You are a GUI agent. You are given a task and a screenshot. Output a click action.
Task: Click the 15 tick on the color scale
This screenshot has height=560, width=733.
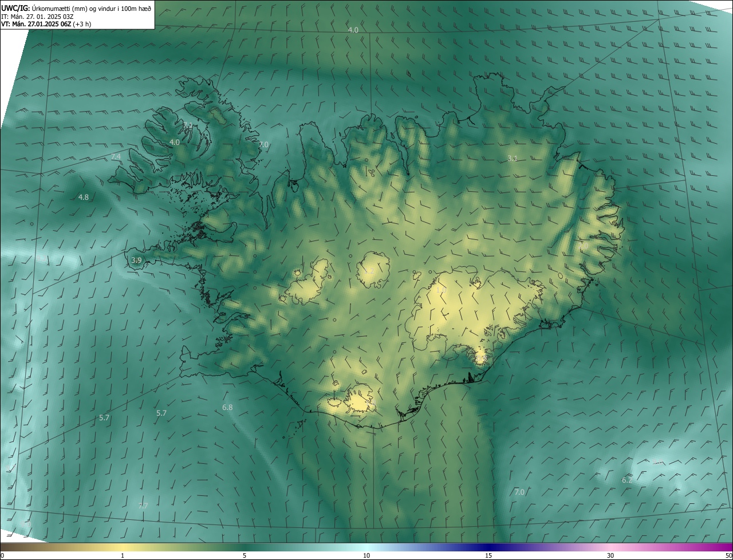pyautogui.click(x=488, y=555)
